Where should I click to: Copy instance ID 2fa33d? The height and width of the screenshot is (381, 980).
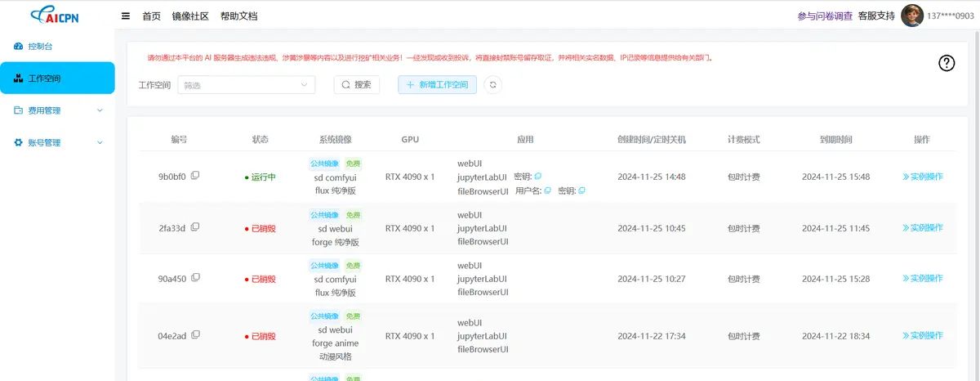click(x=195, y=227)
